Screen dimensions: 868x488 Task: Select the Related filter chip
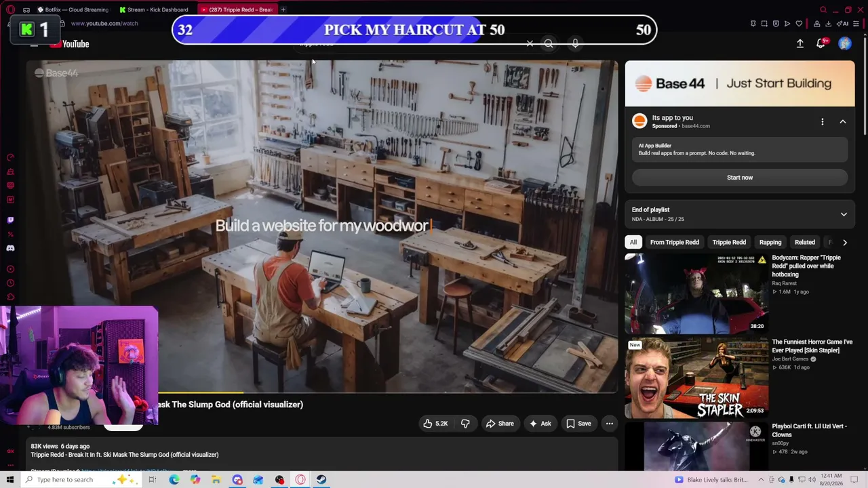(805, 242)
